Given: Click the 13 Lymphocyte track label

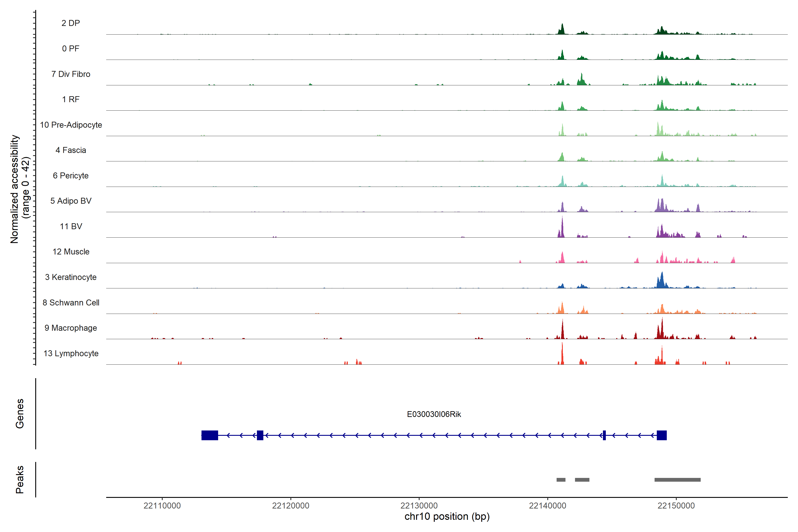Looking at the screenshot, I should (x=71, y=353).
